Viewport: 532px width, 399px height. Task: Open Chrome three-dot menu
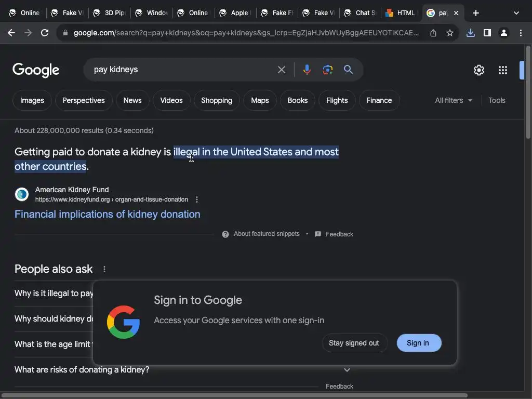(x=521, y=33)
